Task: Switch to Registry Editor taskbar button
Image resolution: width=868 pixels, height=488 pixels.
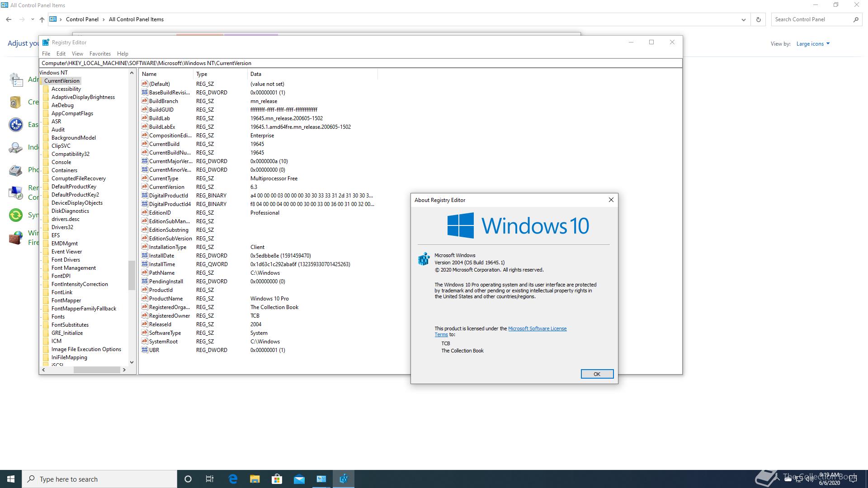Action: click(x=344, y=479)
